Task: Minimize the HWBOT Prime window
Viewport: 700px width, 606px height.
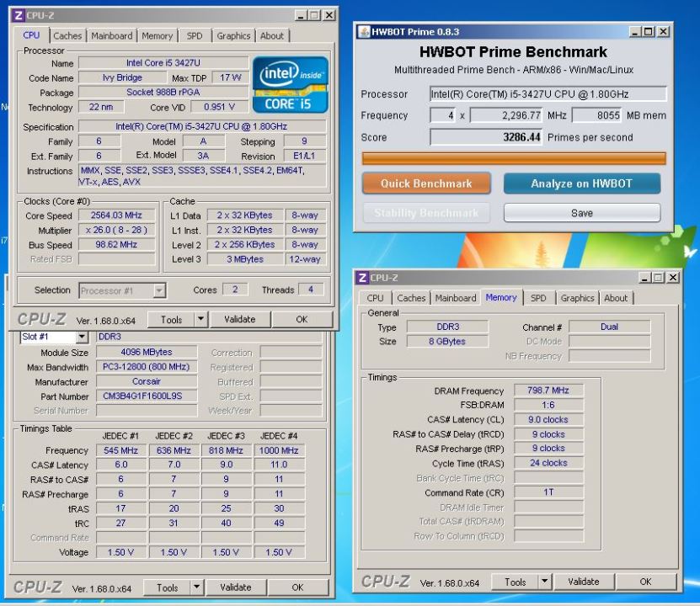Action: pos(635,32)
